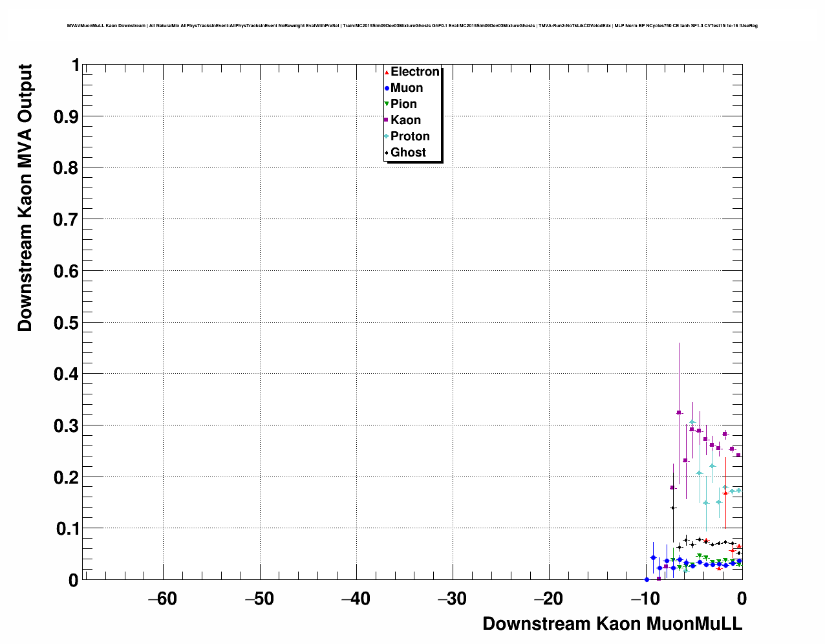This screenshot has height=644, width=825.
Task: Click the x-axis tick label '−60'
Action: [162, 599]
